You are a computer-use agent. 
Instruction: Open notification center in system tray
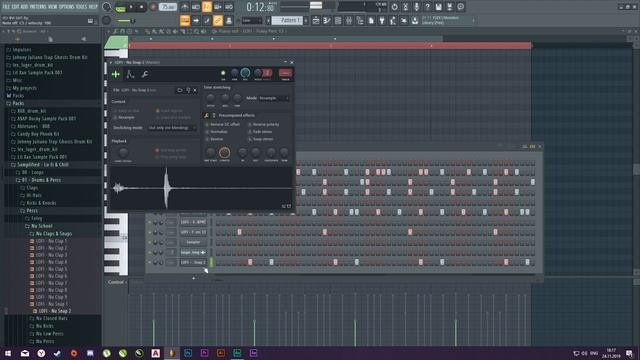click(629, 353)
